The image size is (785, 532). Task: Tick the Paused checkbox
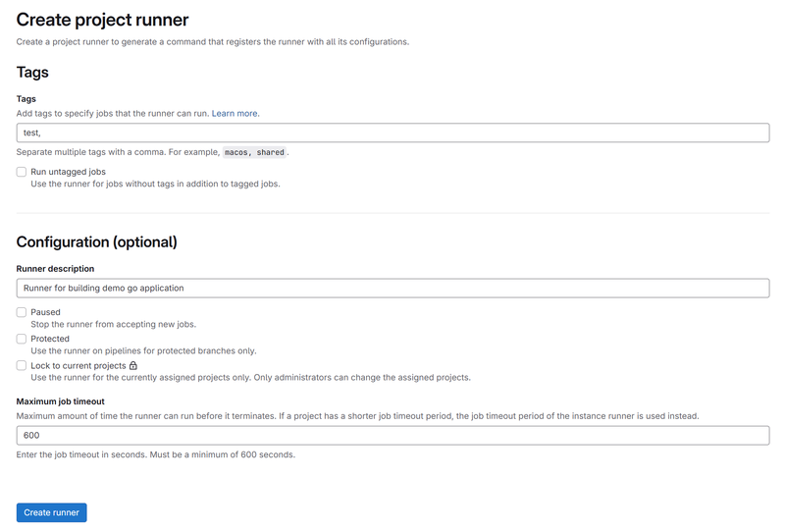click(22, 312)
